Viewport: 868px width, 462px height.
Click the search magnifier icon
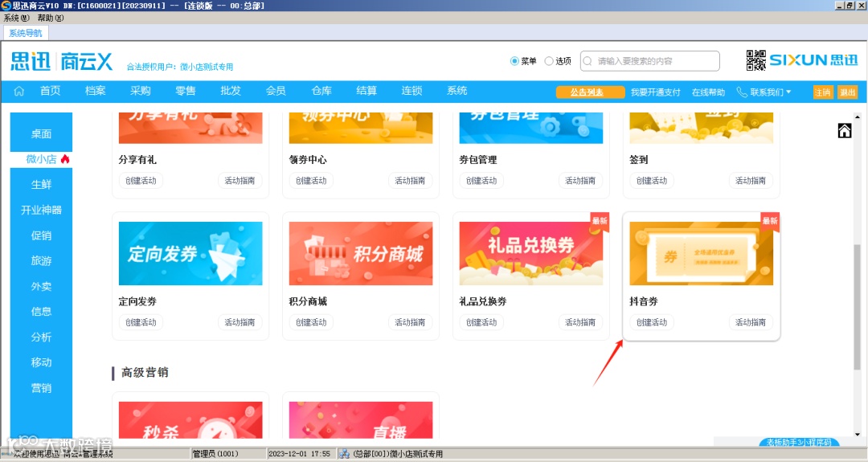[x=588, y=61]
